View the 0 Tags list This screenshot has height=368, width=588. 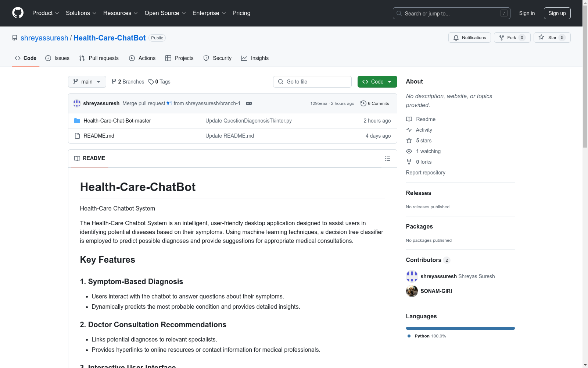click(x=159, y=82)
